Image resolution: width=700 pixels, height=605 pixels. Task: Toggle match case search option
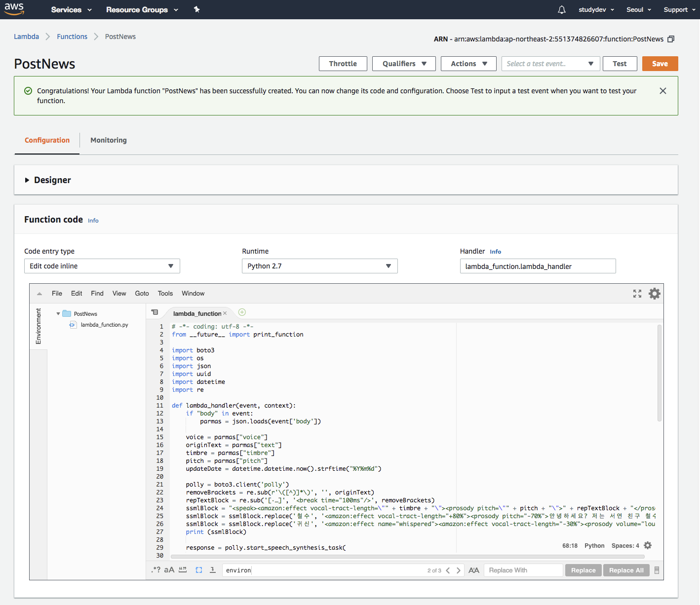169,569
